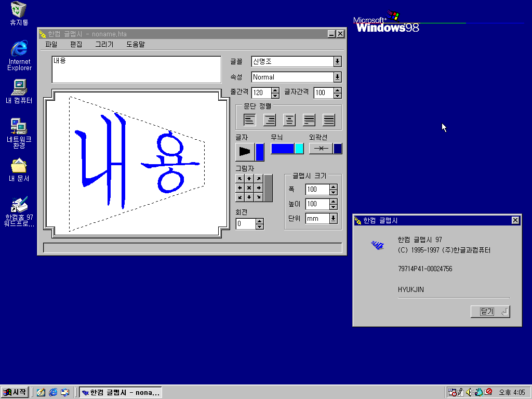Increase 줄간격 line spacing value

pos(275,90)
